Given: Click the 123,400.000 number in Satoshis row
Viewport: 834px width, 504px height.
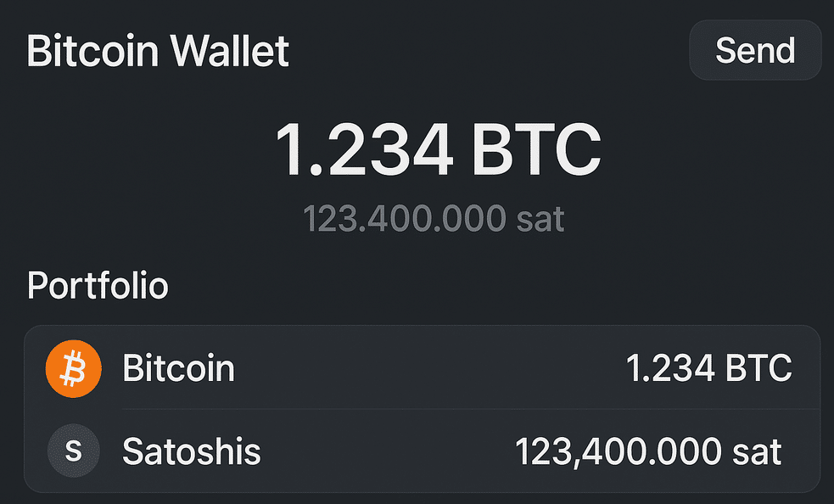Looking at the screenshot, I should 618,452.
